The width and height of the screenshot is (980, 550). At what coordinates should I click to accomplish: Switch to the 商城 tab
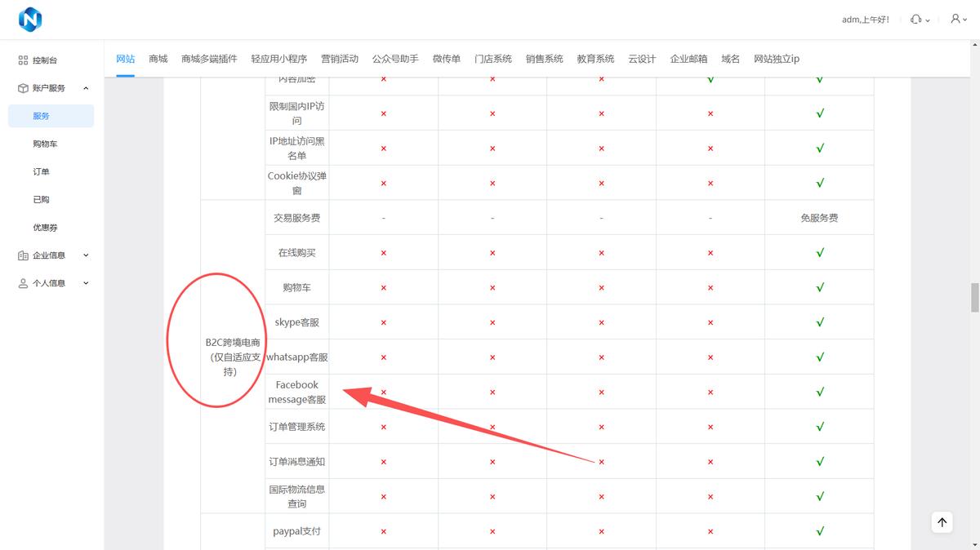coord(158,58)
